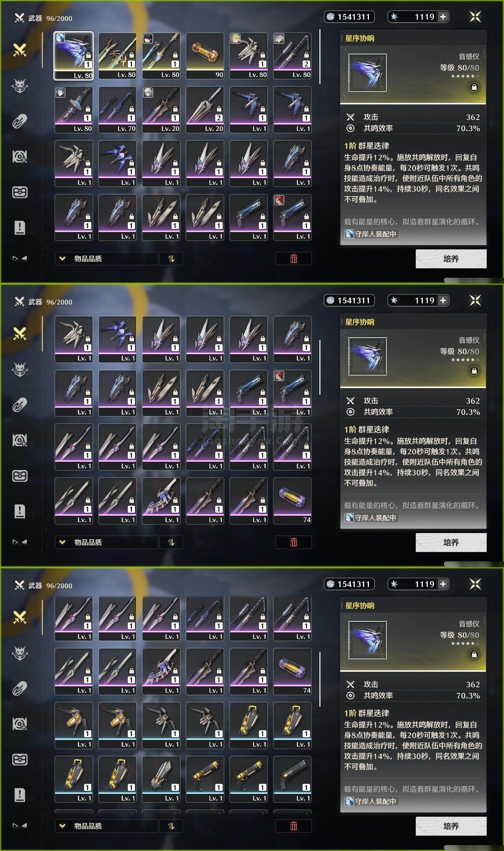This screenshot has height=851, width=504.
Task: Click the trash delete icon in bottom screenshot
Action: [x=293, y=826]
